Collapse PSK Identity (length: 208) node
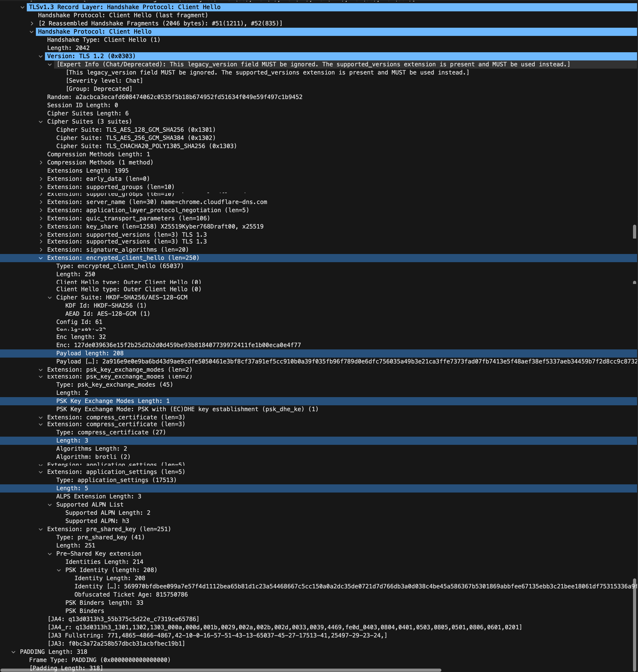Viewport: 638px width, 672px height. click(x=59, y=570)
